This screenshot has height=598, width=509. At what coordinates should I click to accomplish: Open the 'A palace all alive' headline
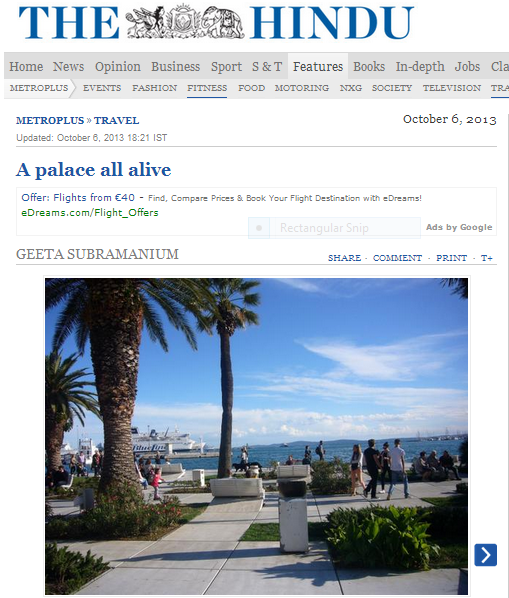click(93, 170)
